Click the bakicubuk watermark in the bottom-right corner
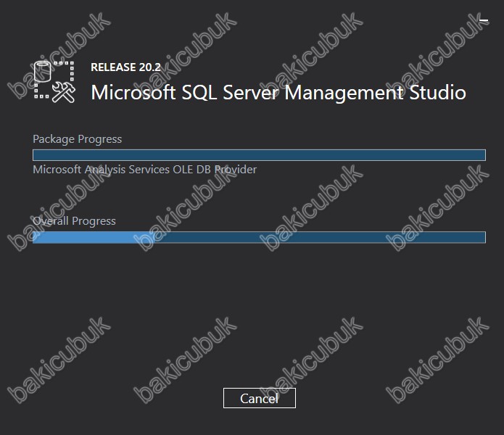This screenshot has height=435, width=504. 437,360
